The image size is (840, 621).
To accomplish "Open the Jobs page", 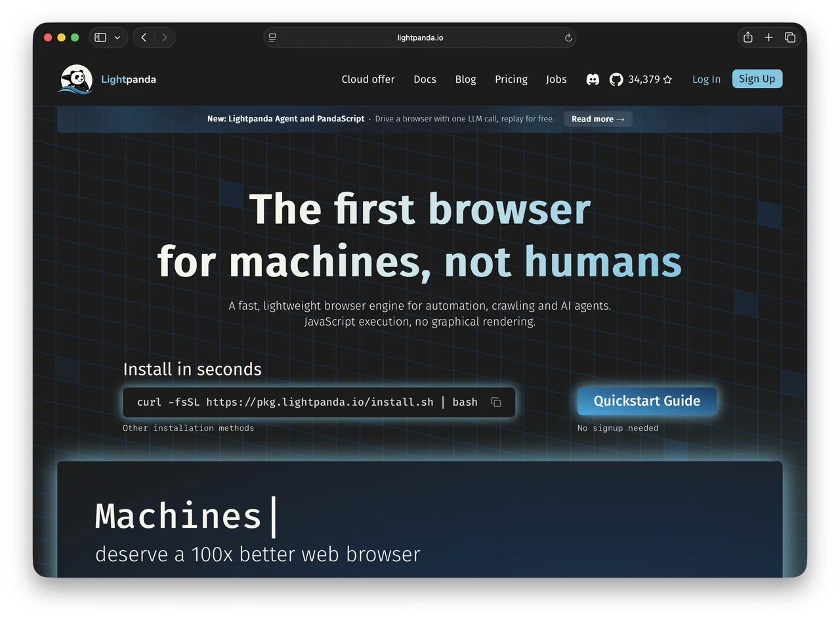I will pos(556,79).
